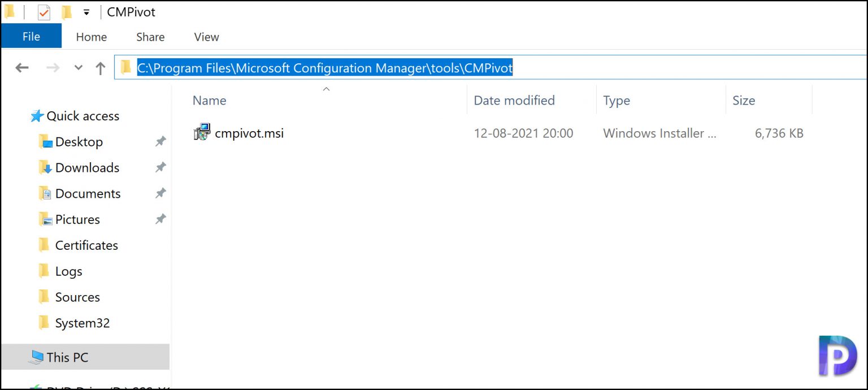This screenshot has height=390, width=868.
Task: Open the Share ribbon tab
Action: click(150, 37)
